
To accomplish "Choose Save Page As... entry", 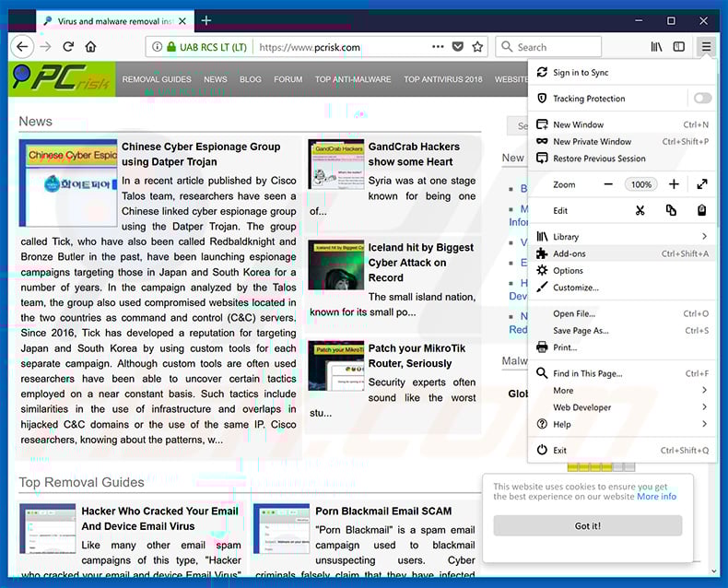I will (x=623, y=330).
